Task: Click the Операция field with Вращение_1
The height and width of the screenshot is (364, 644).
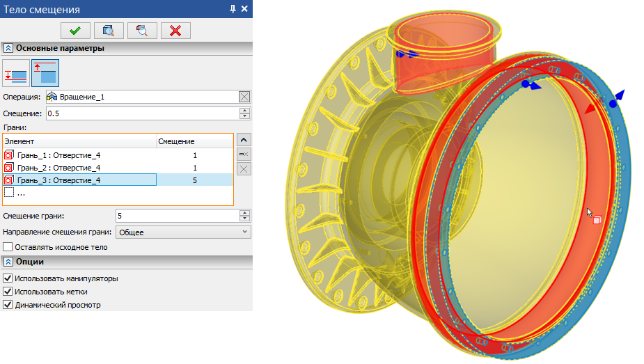Action: (x=143, y=97)
